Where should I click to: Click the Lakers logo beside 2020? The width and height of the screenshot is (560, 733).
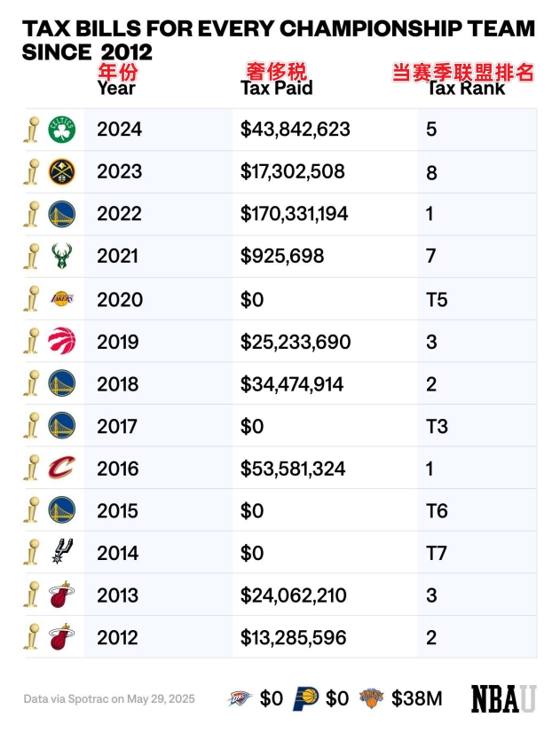[x=62, y=298]
